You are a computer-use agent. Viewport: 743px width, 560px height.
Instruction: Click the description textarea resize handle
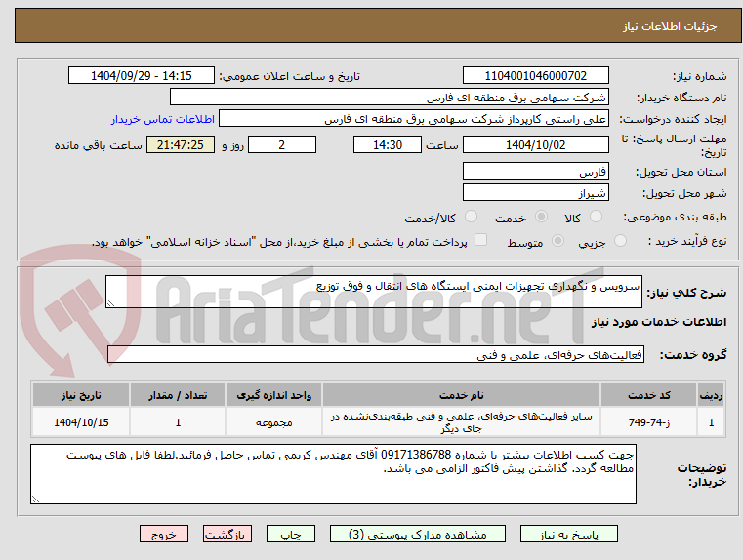110,303
